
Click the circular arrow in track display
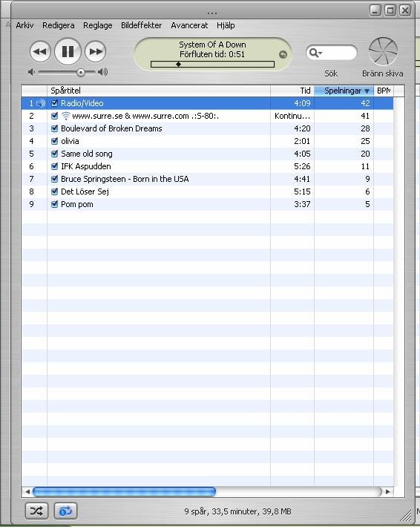point(283,54)
